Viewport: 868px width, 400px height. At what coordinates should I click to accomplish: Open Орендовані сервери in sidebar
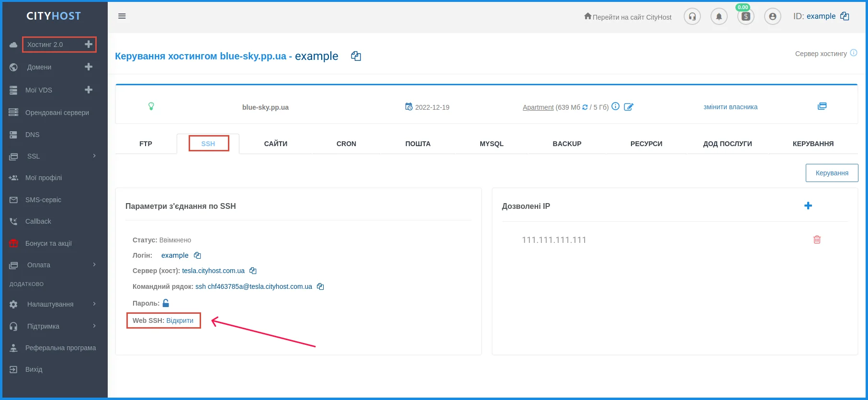(57, 113)
